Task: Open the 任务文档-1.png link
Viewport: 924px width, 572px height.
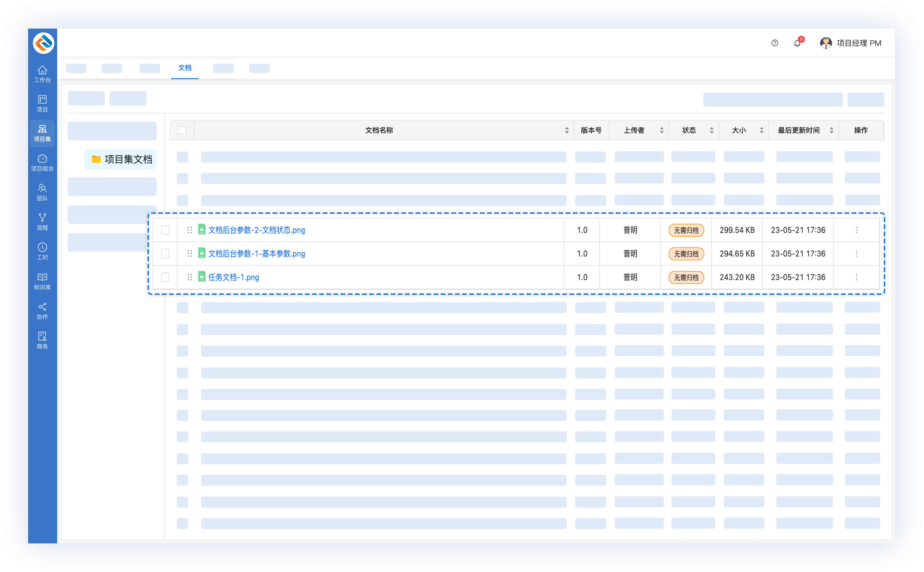Action: pyautogui.click(x=233, y=277)
